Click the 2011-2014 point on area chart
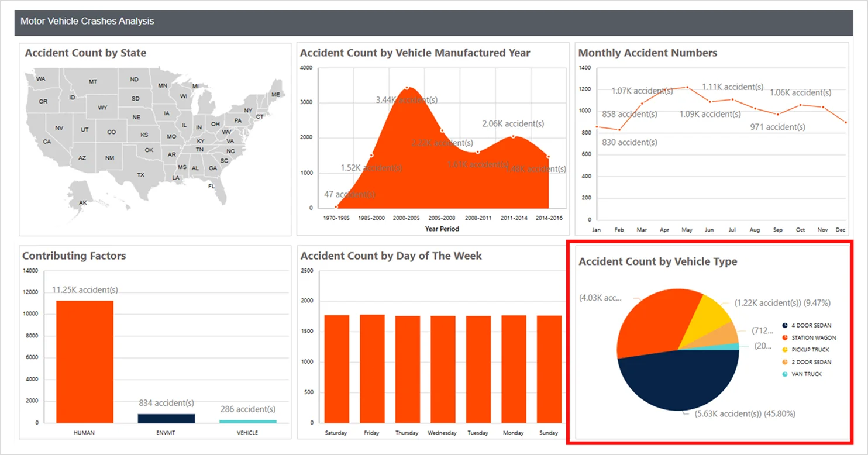The image size is (868, 455). click(x=514, y=136)
